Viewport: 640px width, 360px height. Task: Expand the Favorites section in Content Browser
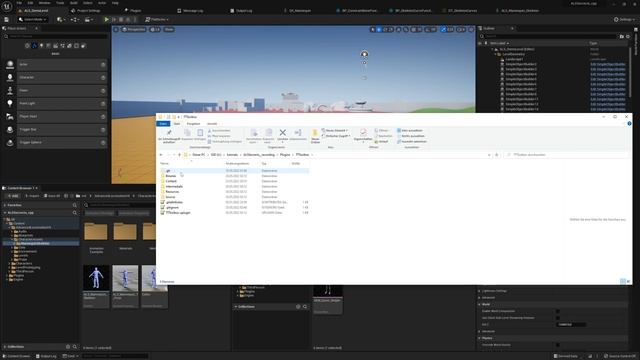5,205
